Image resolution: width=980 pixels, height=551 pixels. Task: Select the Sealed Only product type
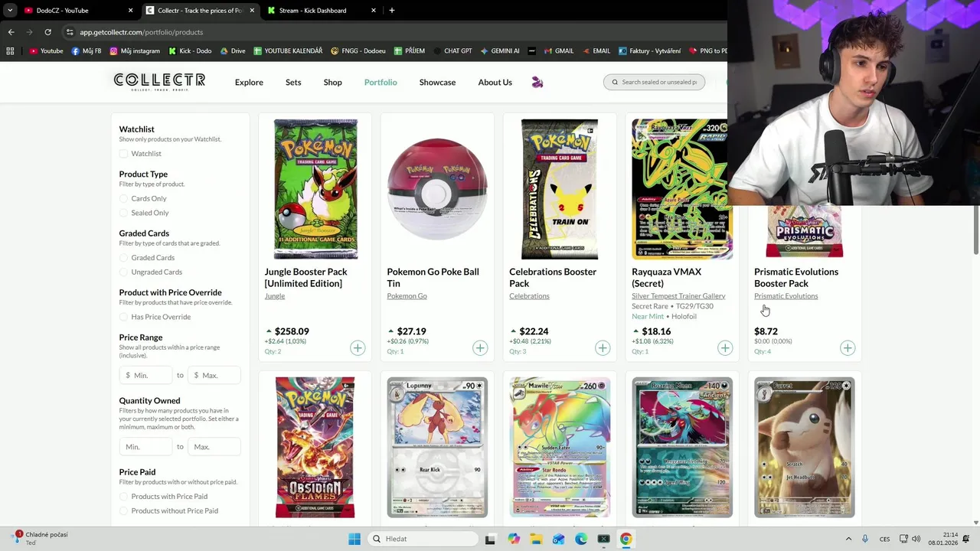124,213
